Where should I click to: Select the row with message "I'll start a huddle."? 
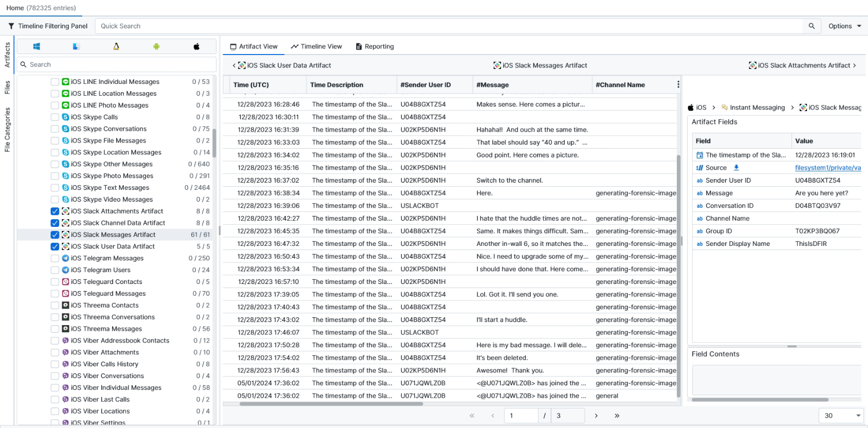pyautogui.click(x=450, y=320)
